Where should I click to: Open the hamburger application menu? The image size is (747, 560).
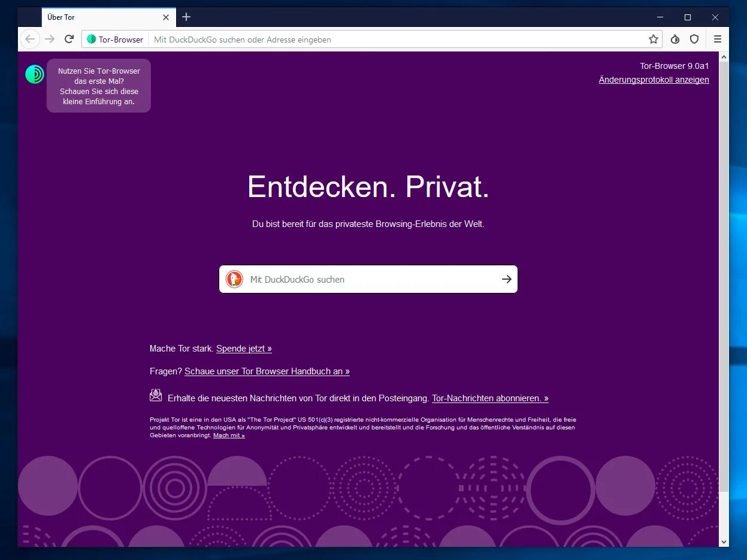(x=717, y=40)
